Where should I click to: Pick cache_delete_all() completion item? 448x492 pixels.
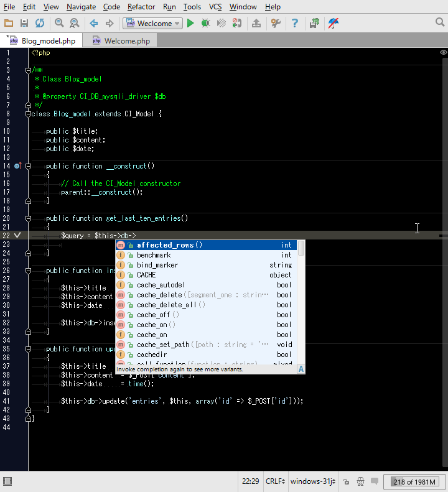[206, 305]
